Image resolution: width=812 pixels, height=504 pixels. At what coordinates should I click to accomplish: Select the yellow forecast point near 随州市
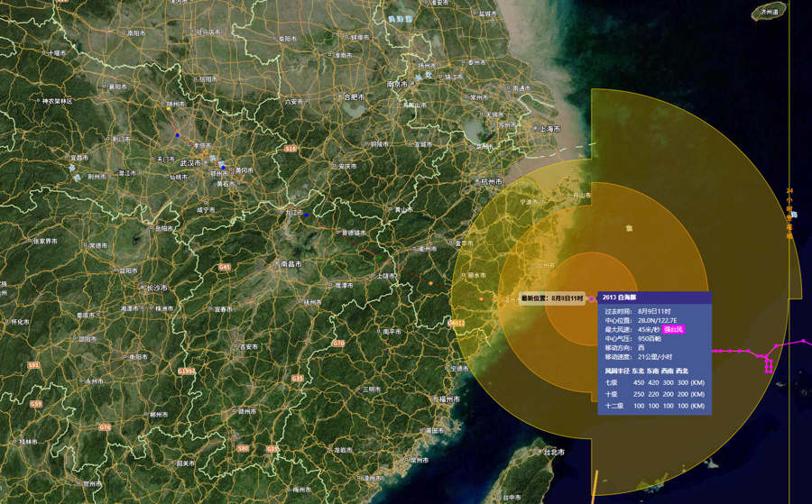[x=169, y=109]
